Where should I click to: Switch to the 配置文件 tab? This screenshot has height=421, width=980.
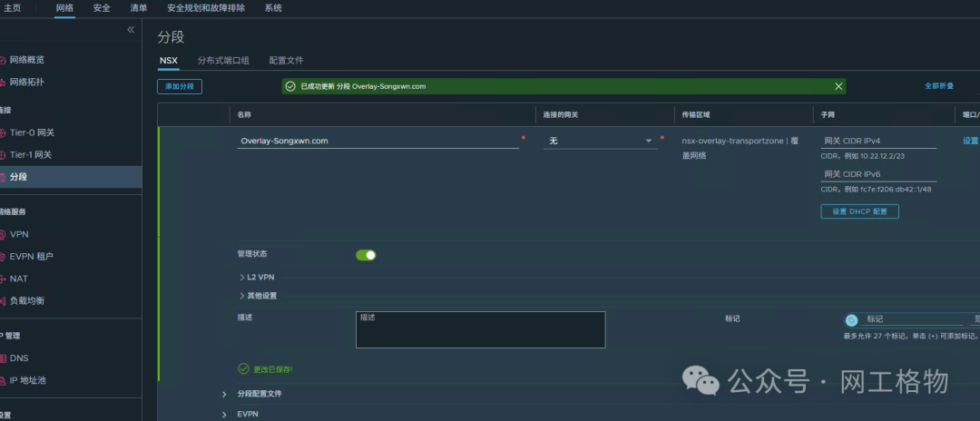tap(286, 61)
